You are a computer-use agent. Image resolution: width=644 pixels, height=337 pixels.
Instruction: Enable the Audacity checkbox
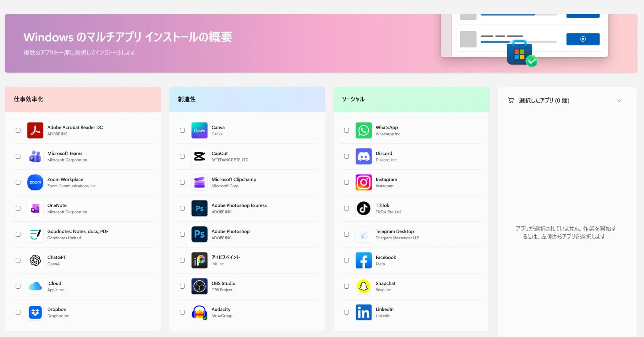(182, 312)
